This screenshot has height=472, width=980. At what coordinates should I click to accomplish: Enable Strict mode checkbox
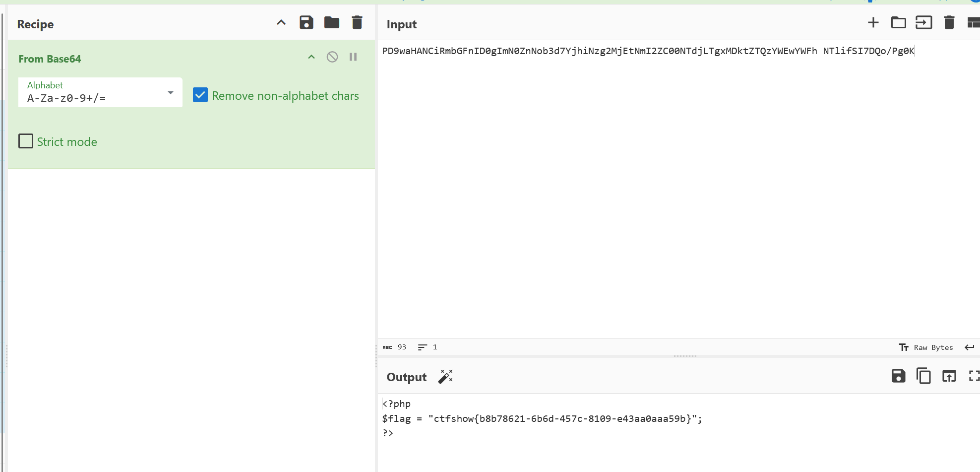pyautogui.click(x=26, y=141)
